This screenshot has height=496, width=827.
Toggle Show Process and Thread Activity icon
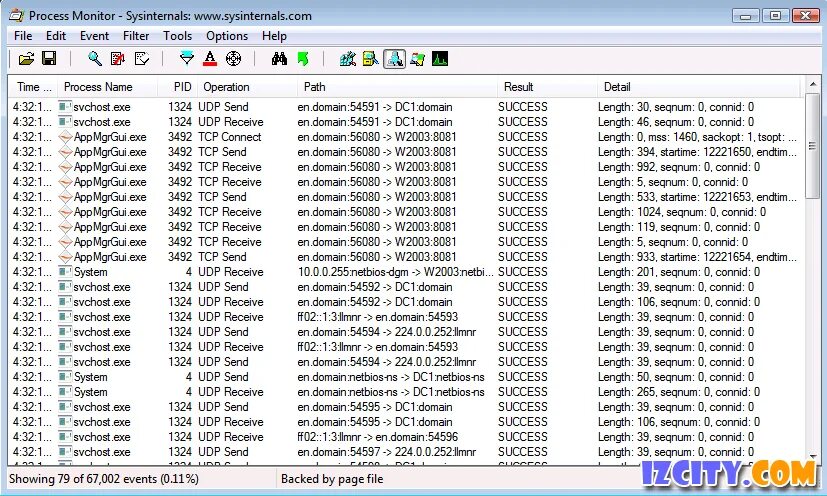(417, 59)
